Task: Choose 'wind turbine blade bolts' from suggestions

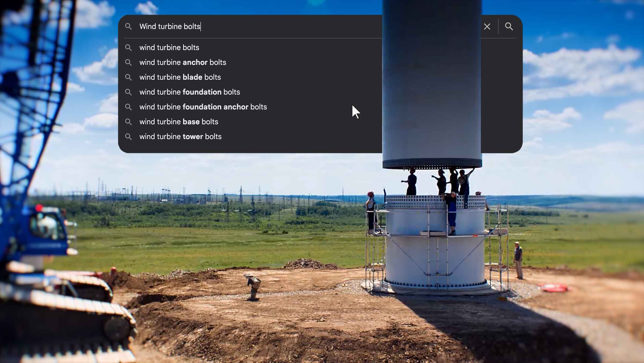Action: pyautogui.click(x=180, y=77)
